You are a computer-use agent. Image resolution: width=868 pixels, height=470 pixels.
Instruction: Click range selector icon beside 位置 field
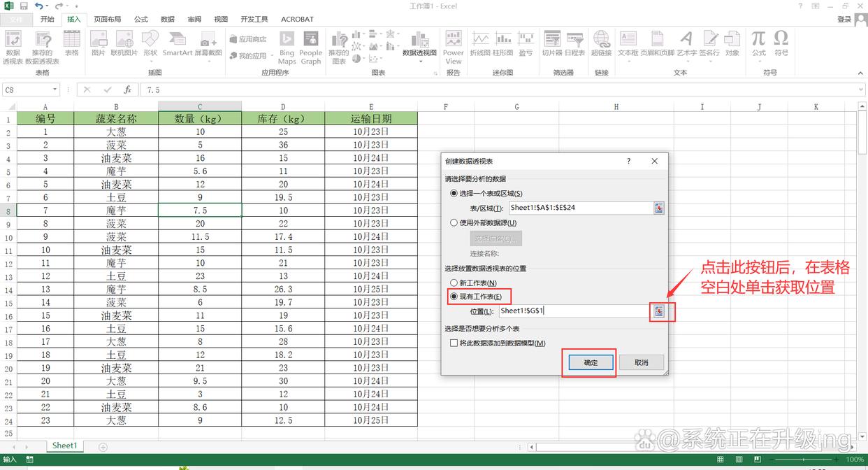pyautogui.click(x=658, y=311)
